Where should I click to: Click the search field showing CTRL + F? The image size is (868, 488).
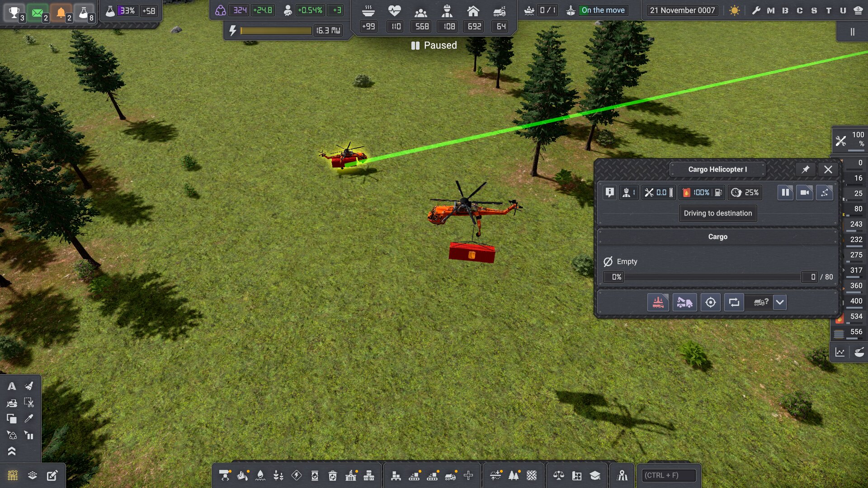(x=669, y=475)
